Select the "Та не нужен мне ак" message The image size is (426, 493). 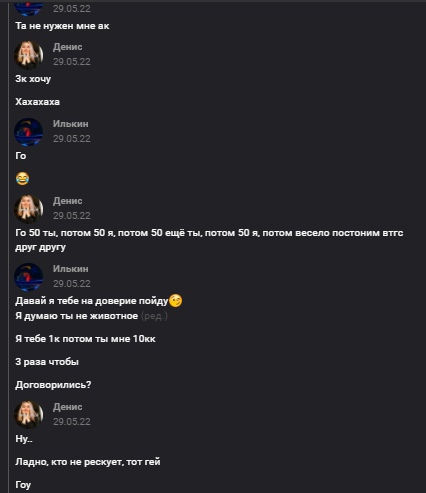(x=62, y=26)
